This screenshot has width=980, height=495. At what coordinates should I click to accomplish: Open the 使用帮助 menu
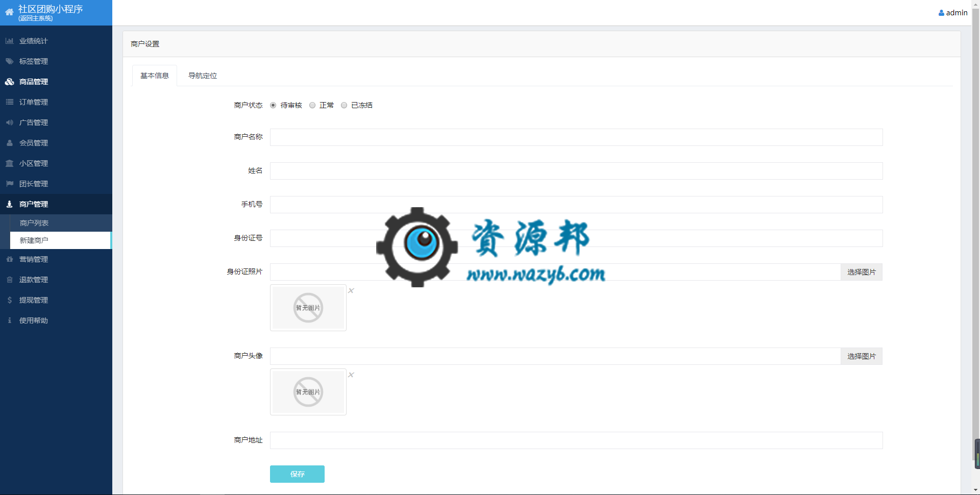coord(56,320)
